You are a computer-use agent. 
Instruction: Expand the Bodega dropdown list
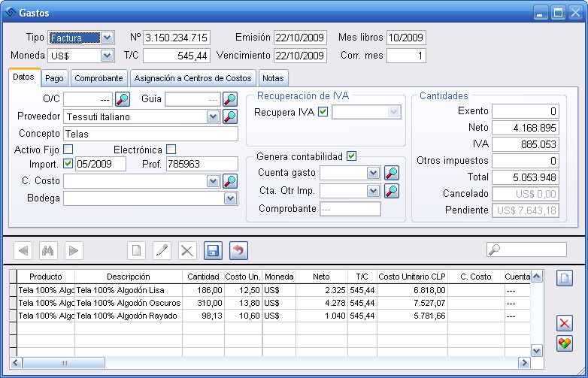tap(231, 198)
